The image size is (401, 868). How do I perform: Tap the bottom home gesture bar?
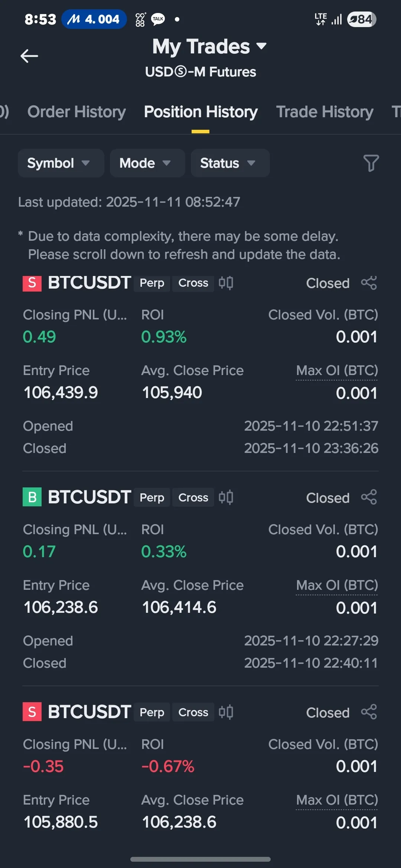click(x=200, y=859)
